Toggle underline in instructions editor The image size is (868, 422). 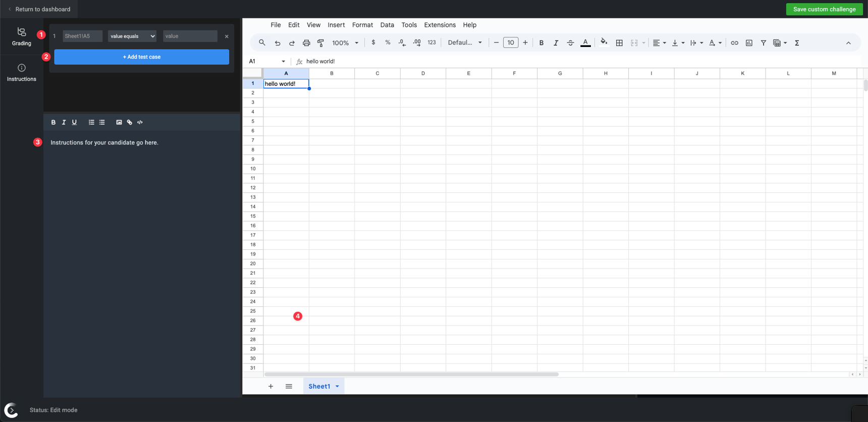[74, 122]
